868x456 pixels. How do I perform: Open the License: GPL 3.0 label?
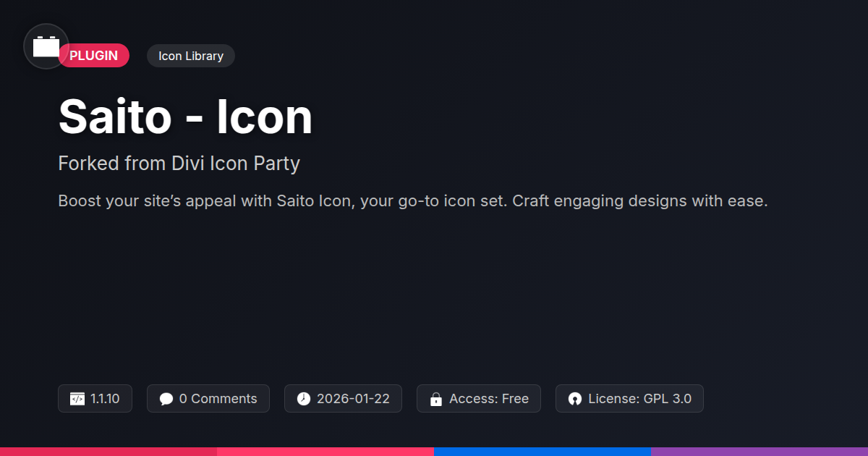coord(639,399)
